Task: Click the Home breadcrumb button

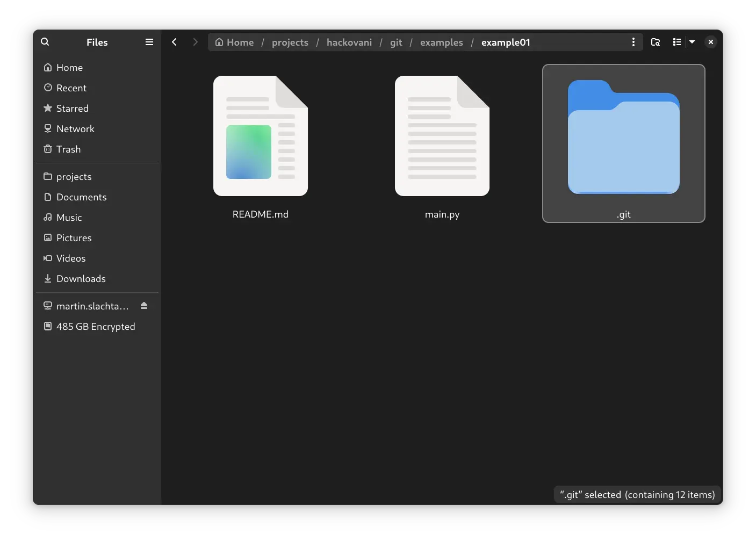Action: coord(235,42)
